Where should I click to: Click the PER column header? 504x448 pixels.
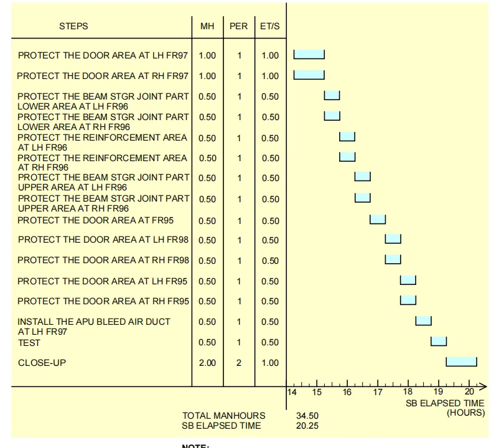(238, 26)
